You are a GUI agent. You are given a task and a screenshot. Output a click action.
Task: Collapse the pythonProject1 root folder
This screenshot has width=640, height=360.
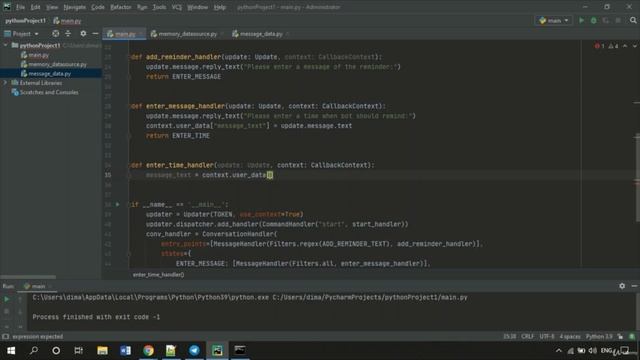(x=6, y=45)
